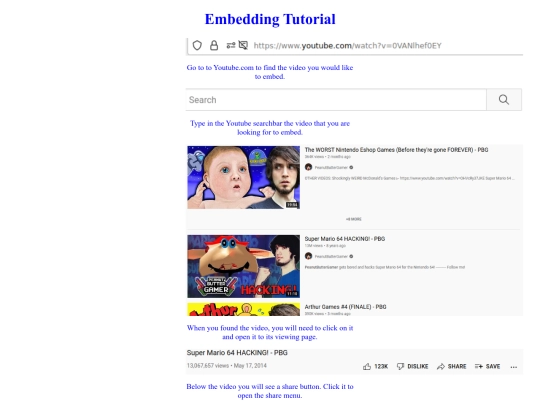Click the WORST Nintendo Eshop Games title
This screenshot has width=540, height=405.
396,150
